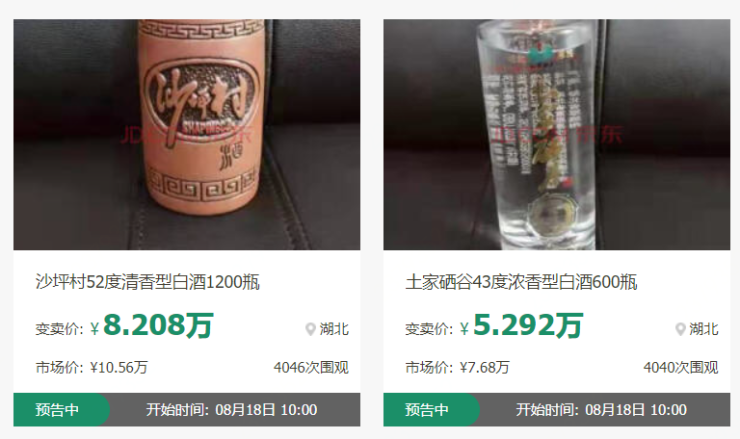The height and width of the screenshot is (439, 740).
Task: Click the 市场价 ¥7.68万 text
Action: click(x=457, y=367)
